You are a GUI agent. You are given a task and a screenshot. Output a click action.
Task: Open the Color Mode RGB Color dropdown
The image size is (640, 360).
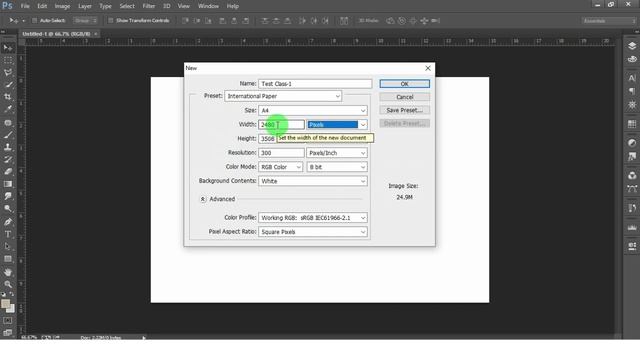[x=280, y=167]
